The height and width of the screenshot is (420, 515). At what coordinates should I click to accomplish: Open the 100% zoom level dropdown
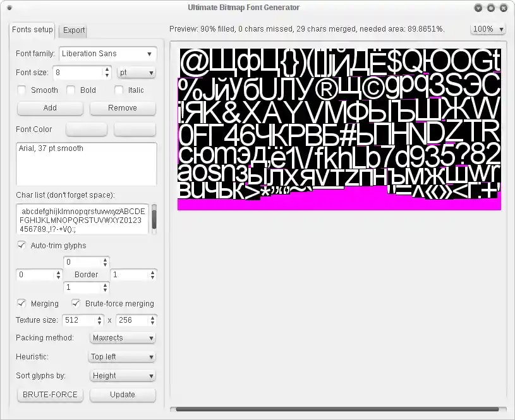pyautogui.click(x=487, y=28)
